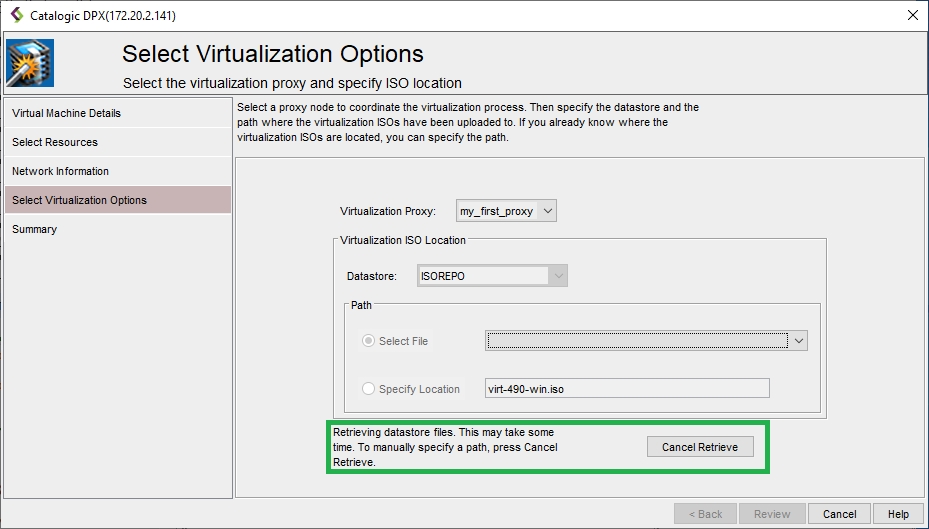Click the Catalogic DPX title bar icon
Viewport: 929px width, 529px height.
[x=16, y=15]
